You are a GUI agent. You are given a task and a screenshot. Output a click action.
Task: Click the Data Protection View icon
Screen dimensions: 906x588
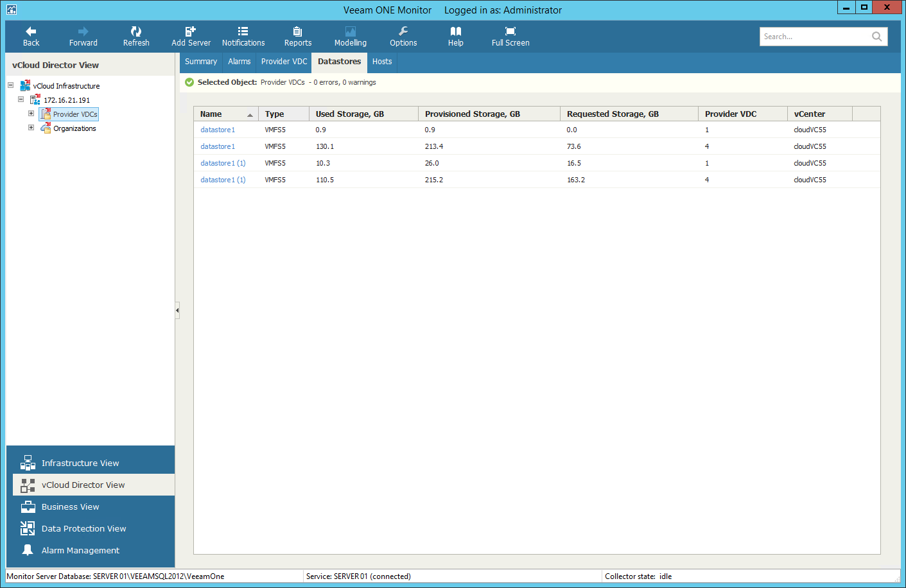(x=28, y=528)
